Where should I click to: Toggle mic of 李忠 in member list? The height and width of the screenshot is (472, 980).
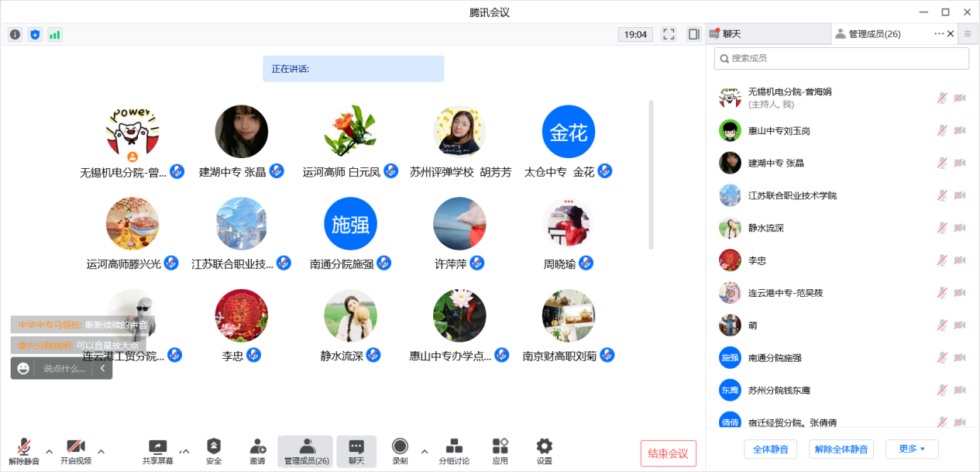tap(942, 260)
